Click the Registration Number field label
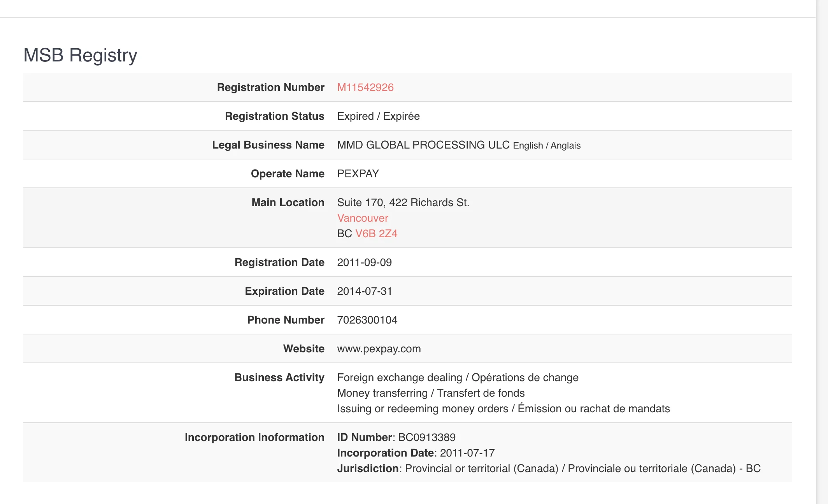828x504 pixels. [x=273, y=87]
